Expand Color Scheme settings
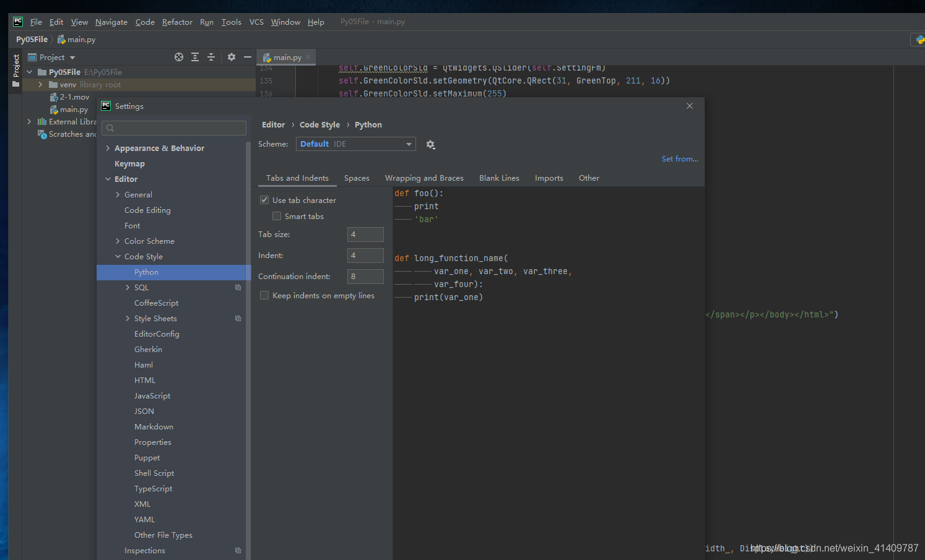Viewport: 925px width, 560px height. [x=118, y=241]
